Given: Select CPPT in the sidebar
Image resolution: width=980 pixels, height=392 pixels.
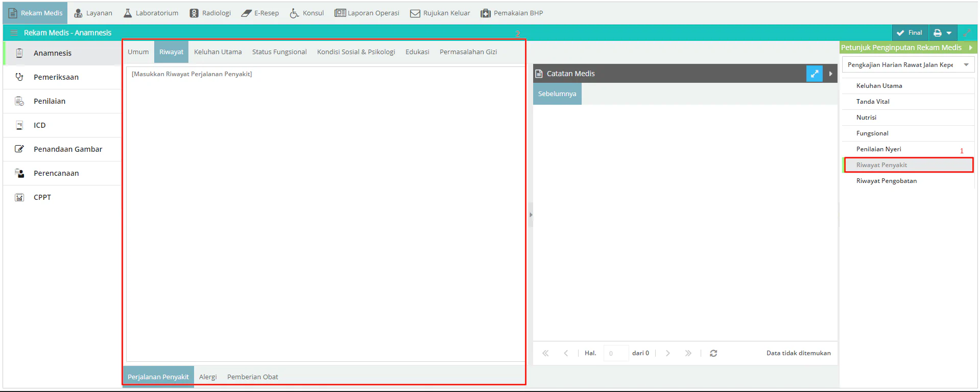Looking at the screenshot, I should pos(62,197).
